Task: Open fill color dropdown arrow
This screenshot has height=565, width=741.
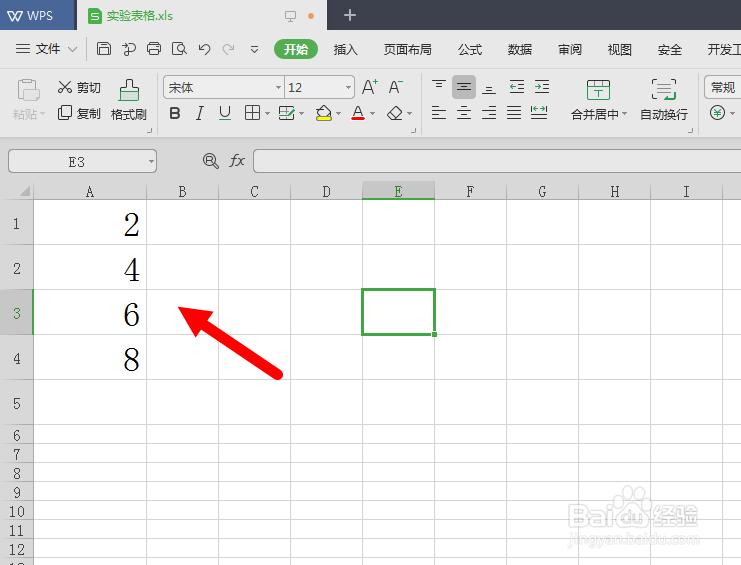Action: point(338,113)
